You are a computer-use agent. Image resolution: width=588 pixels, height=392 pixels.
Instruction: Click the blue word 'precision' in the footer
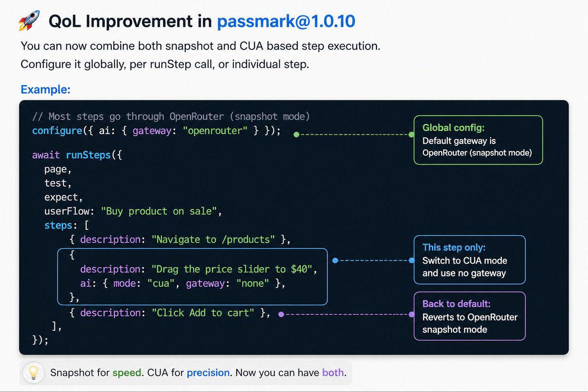tap(208, 373)
